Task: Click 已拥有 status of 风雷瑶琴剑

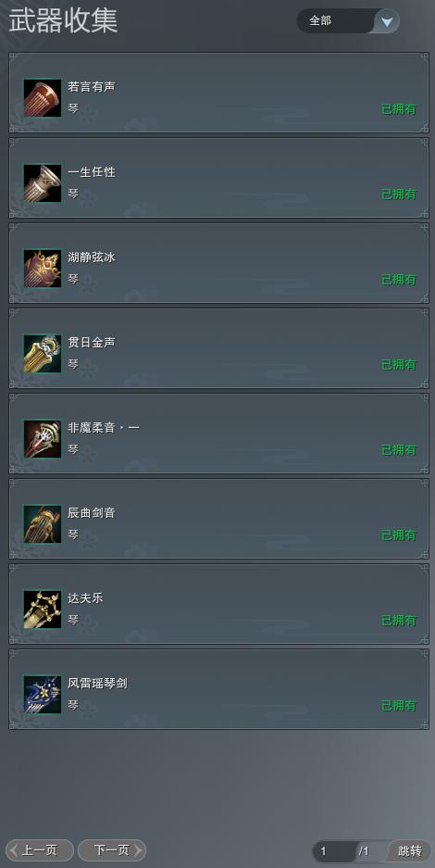Action: [399, 706]
